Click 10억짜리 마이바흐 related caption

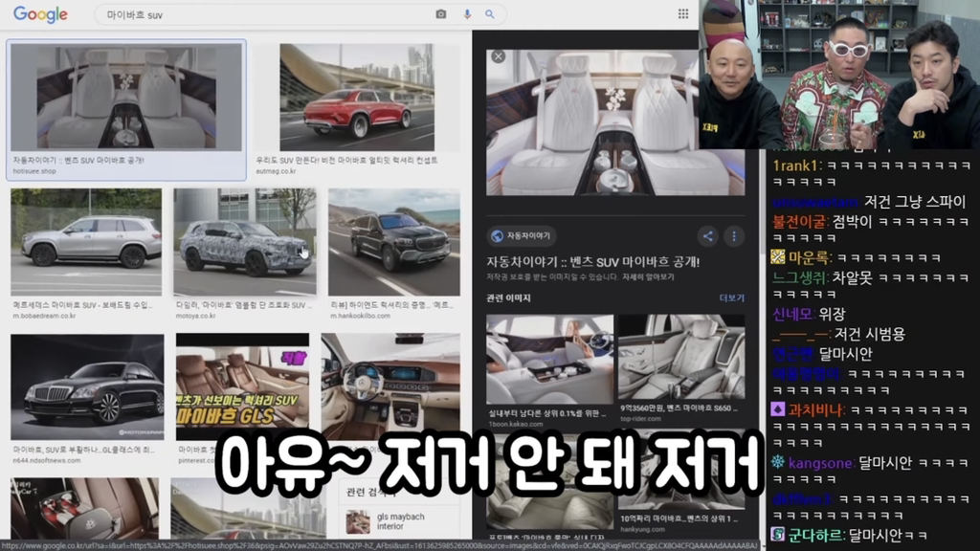[679, 518]
